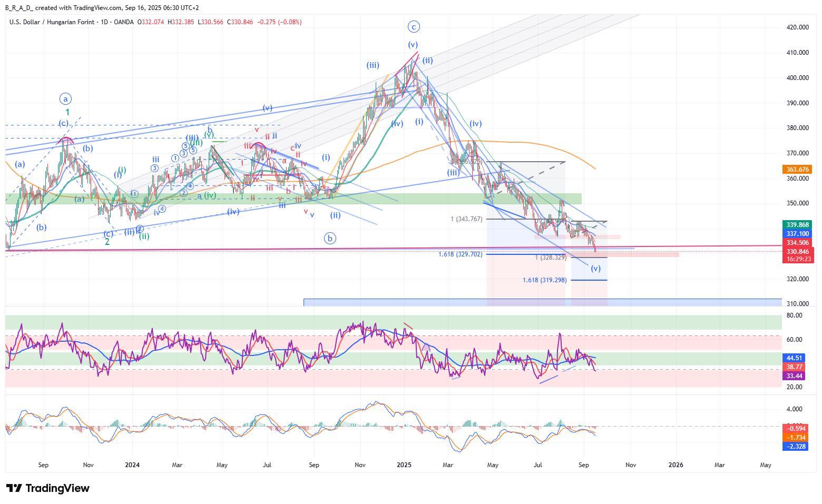
Task: Select the circled 'b' wave label near Sep 2024
Action: 330,239
